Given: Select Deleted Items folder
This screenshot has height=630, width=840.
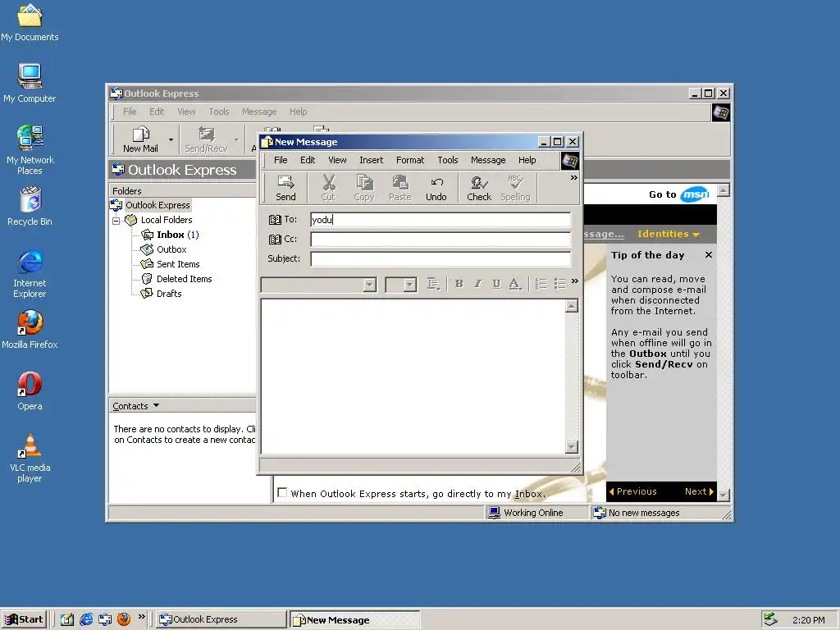Looking at the screenshot, I should [x=177, y=279].
